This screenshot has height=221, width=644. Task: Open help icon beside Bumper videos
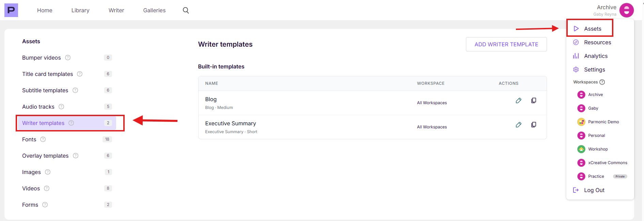pos(68,58)
